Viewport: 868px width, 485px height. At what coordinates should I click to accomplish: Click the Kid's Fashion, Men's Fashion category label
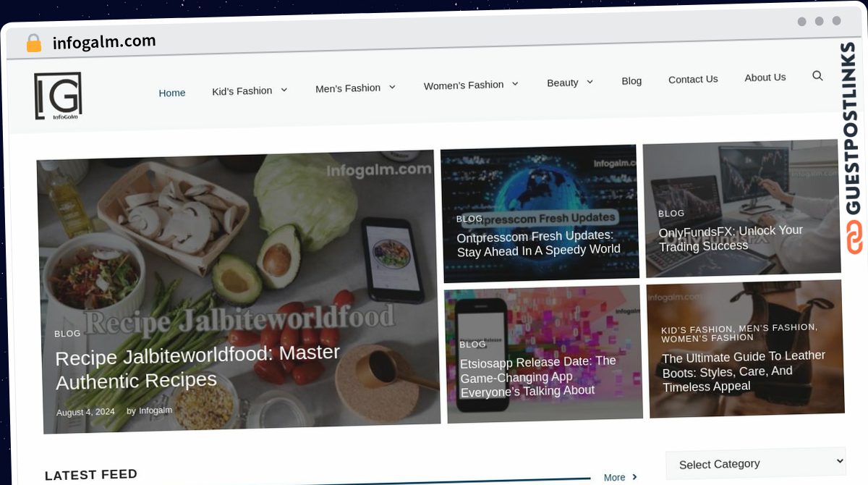click(x=739, y=333)
